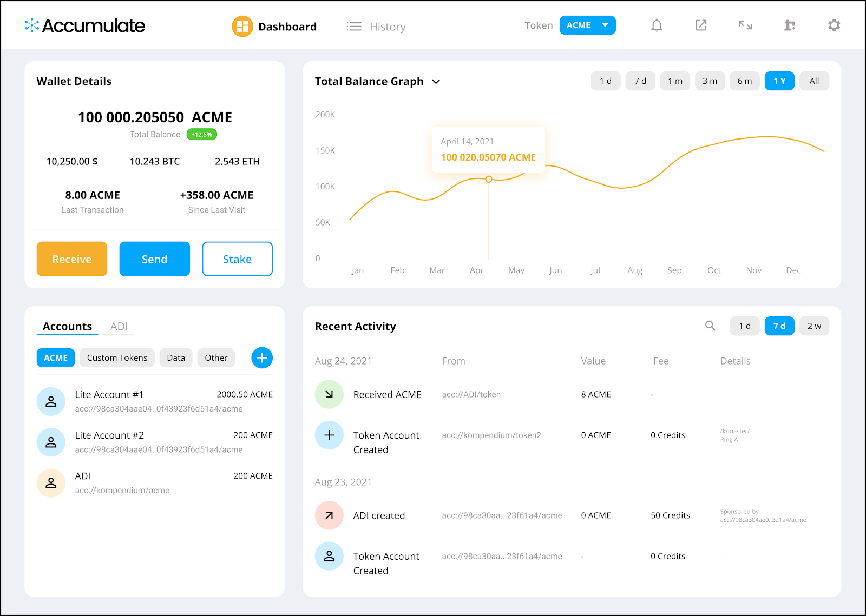
Task: Select the 6 m graph range
Action: 745,81
